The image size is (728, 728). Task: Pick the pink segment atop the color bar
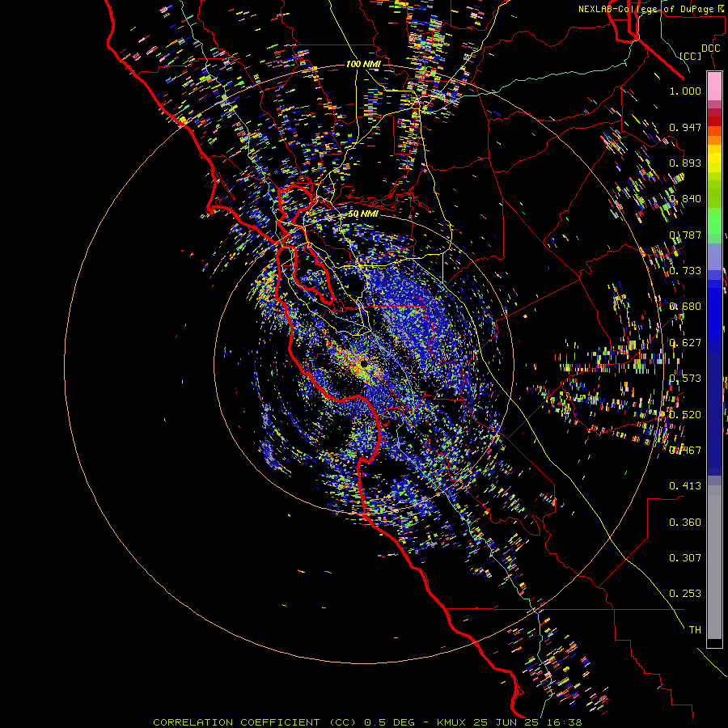714,87
